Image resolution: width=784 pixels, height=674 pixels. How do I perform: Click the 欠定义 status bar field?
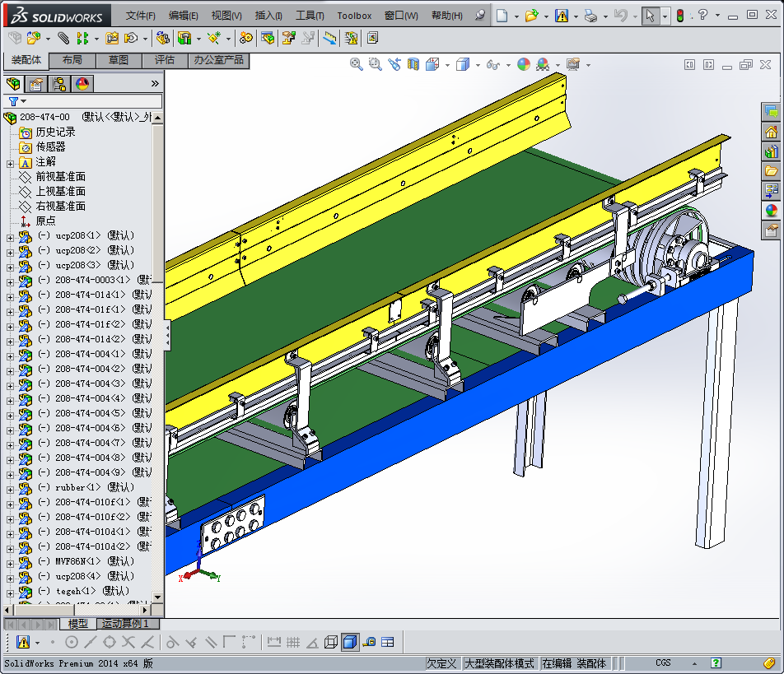click(441, 663)
